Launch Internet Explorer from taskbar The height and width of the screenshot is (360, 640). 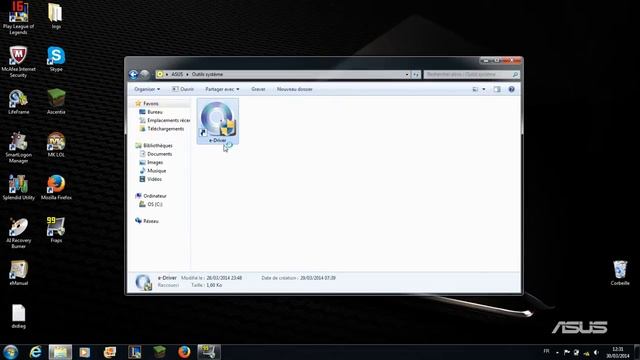[x=36, y=352]
